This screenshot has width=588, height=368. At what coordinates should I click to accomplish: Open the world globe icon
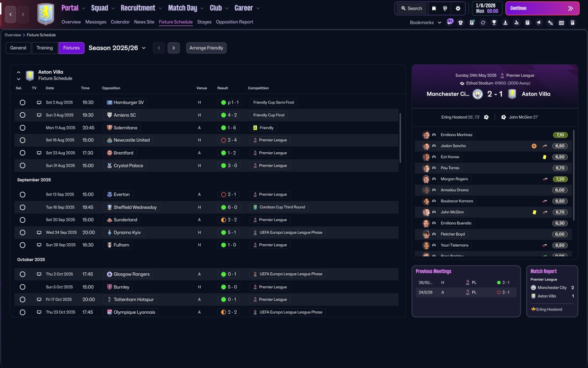click(x=445, y=8)
